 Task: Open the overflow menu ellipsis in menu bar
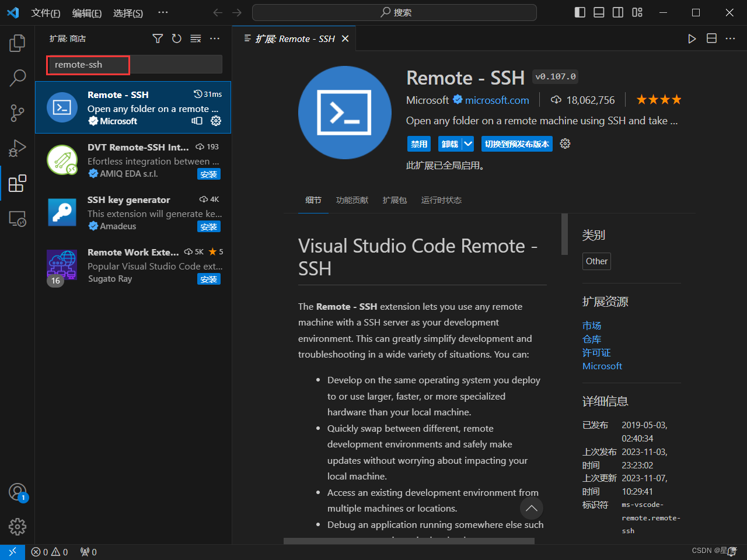(163, 12)
